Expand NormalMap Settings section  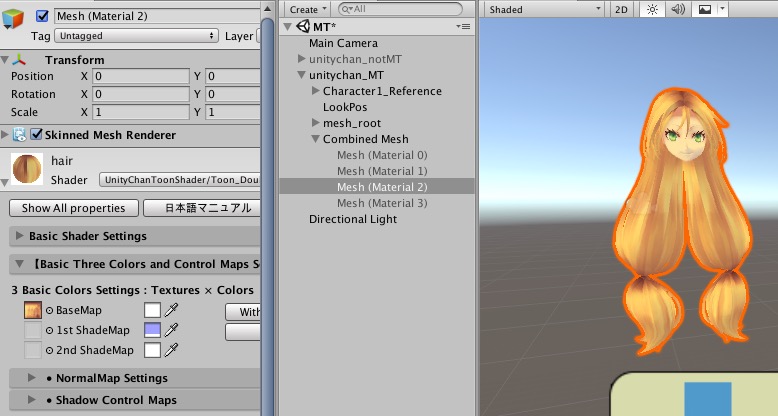[x=31, y=378]
